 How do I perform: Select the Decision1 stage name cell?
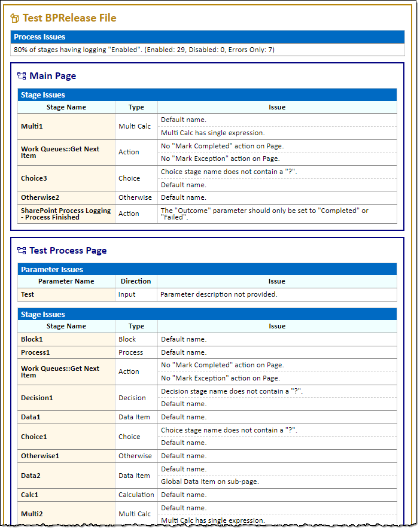tap(66, 398)
